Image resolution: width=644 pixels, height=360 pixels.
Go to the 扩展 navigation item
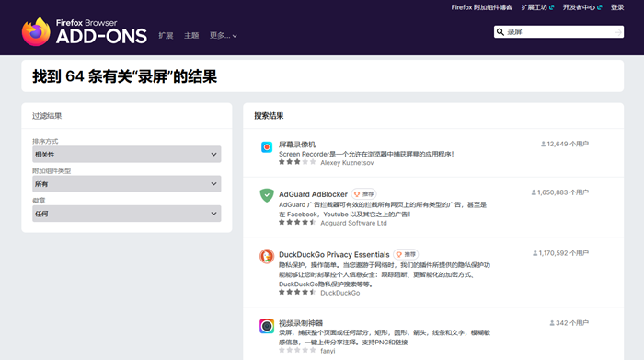coord(166,36)
